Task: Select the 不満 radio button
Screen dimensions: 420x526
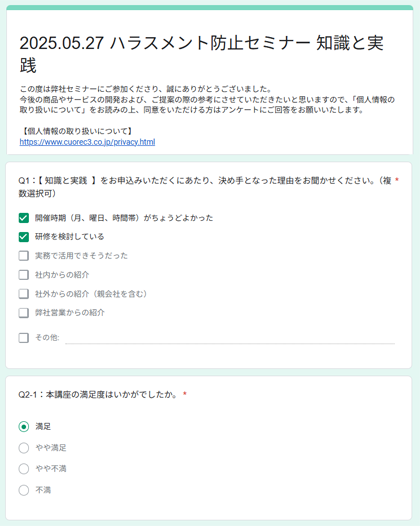Action: pos(24,490)
